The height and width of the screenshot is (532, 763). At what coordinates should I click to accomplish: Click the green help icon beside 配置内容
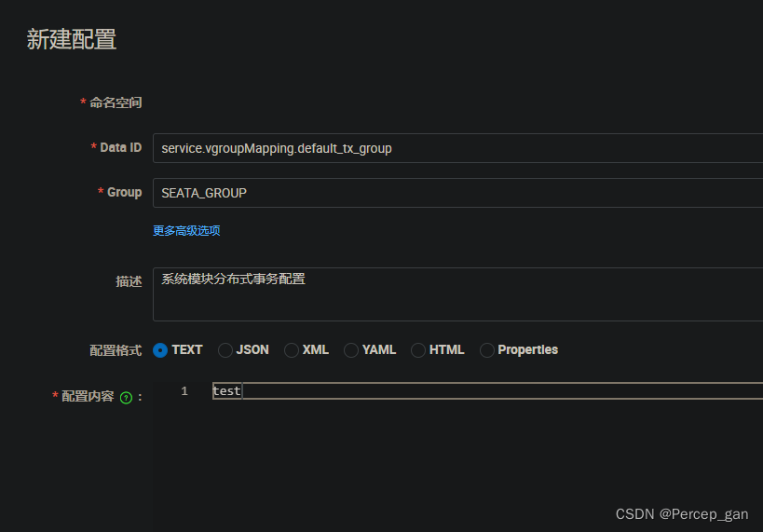(x=126, y=398)
